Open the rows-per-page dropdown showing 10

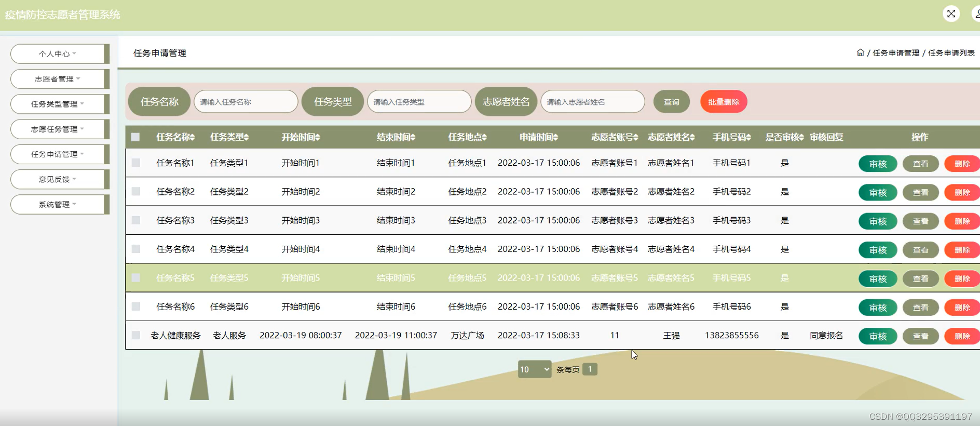[535, 369]
